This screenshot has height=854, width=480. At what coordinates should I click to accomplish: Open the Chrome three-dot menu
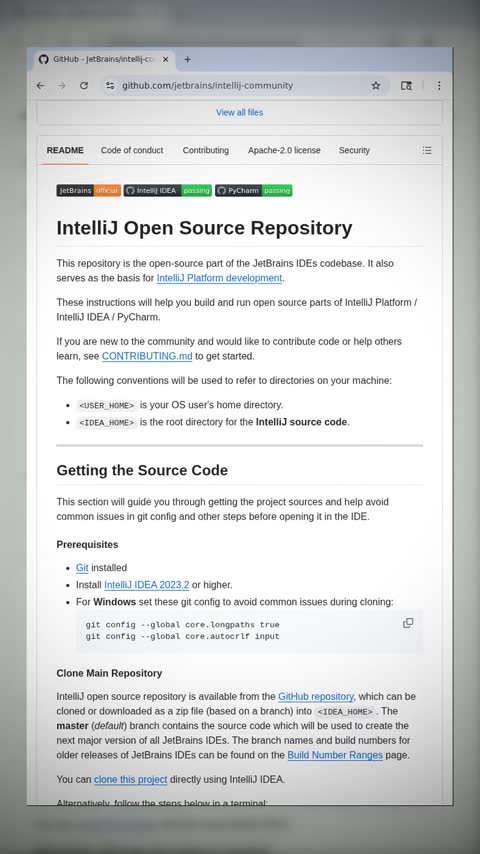click(439, 86)
